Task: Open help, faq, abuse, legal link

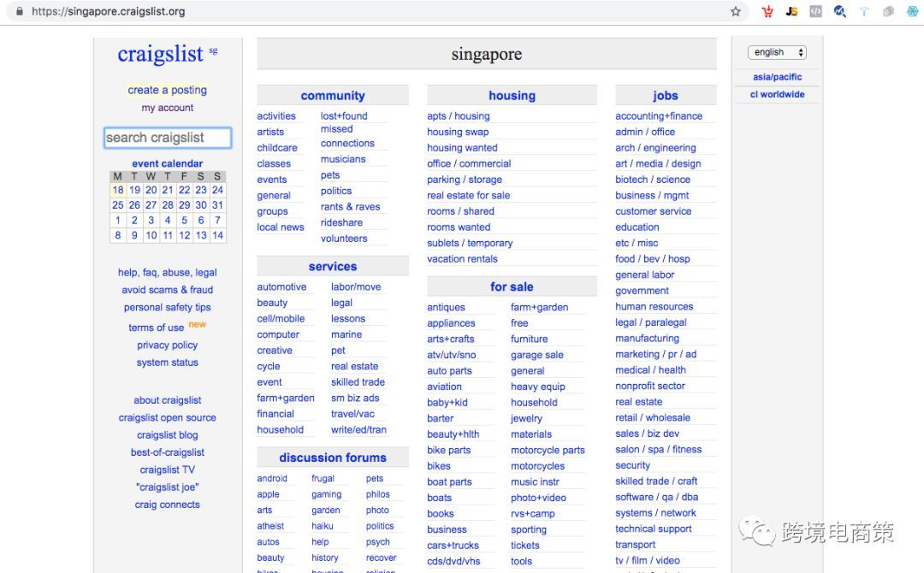Action: tap(168, 273)
